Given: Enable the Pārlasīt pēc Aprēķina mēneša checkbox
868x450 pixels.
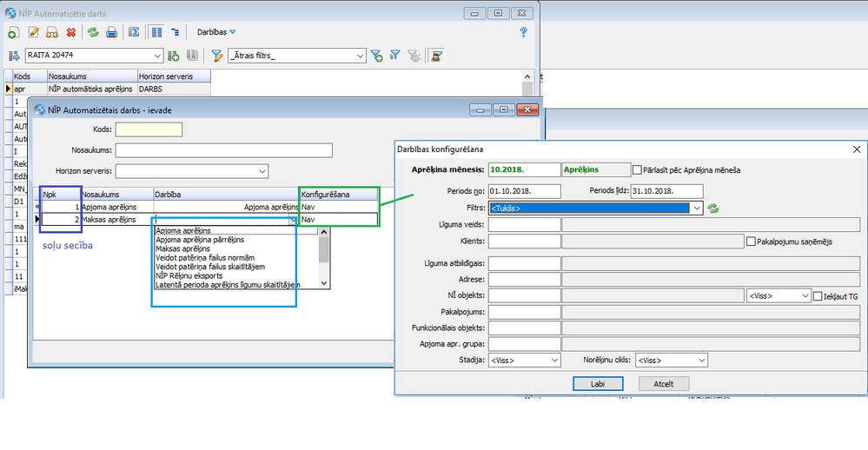Looking at the screenshot, I should coord(638,170).
